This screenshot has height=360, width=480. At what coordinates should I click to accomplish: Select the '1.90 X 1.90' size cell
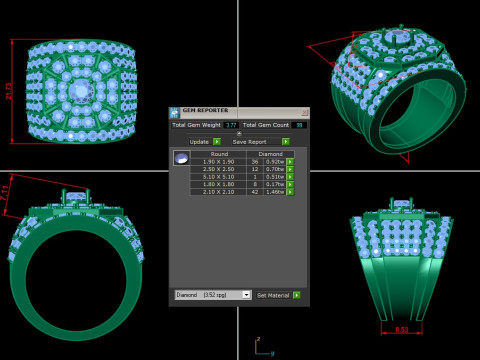click(218, 162)
